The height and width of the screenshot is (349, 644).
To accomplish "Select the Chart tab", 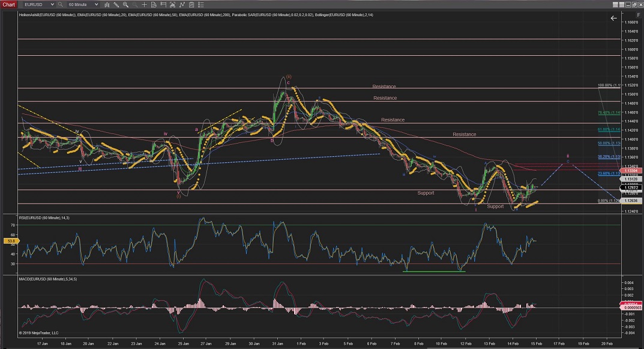I will pyautogui.click(x=8, y=4).
